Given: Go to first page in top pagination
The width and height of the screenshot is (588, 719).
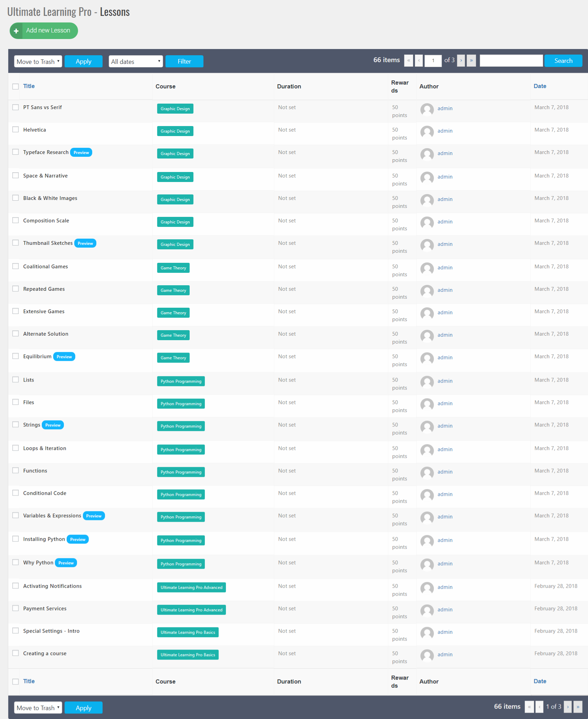Looking at the screenshot, I should (x=408, y=61).
